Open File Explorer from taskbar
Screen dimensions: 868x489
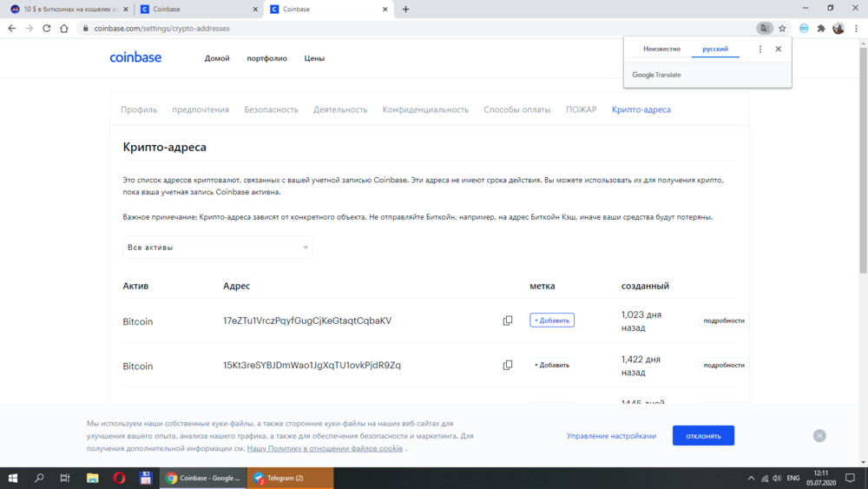93,478
